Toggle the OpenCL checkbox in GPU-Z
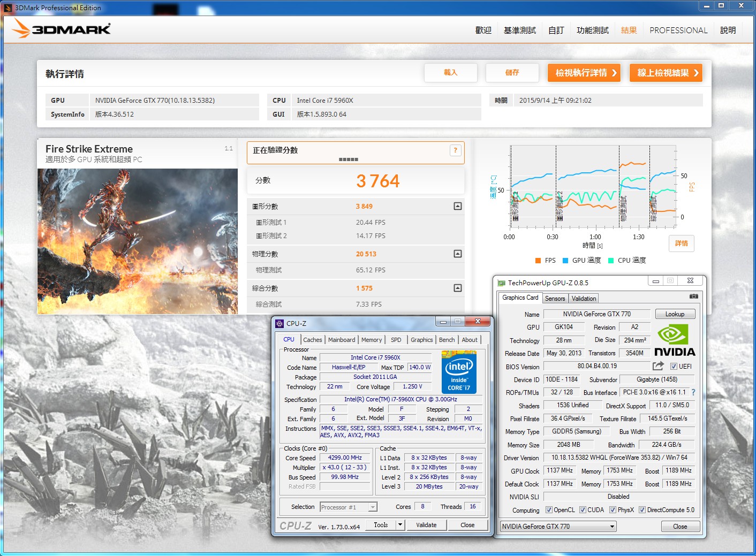 click(x=549, y=510)
